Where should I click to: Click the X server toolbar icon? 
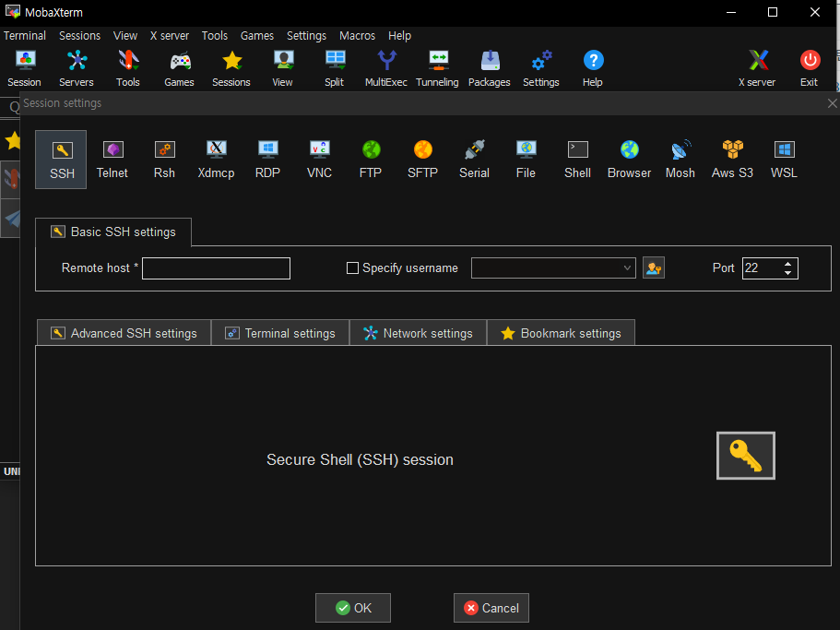(757, 68)
